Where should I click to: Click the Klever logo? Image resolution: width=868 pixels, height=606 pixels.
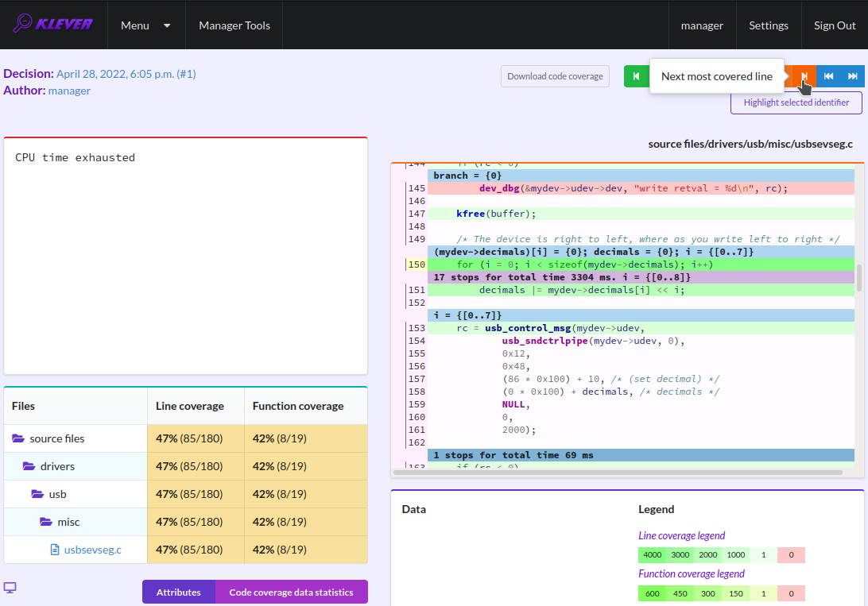pos(53,24)
